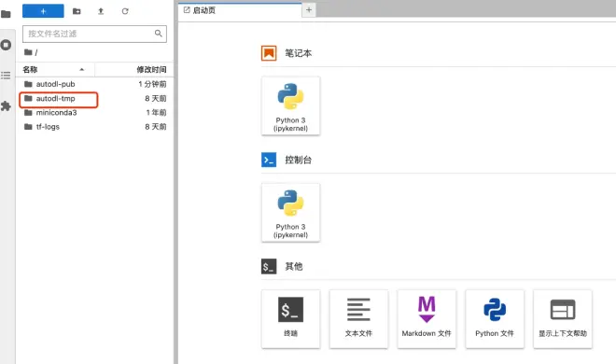The image size is (616, 364).
Task: Open the autodl-tmp folder
Action: pyautogui.click(x=94, y=99)
